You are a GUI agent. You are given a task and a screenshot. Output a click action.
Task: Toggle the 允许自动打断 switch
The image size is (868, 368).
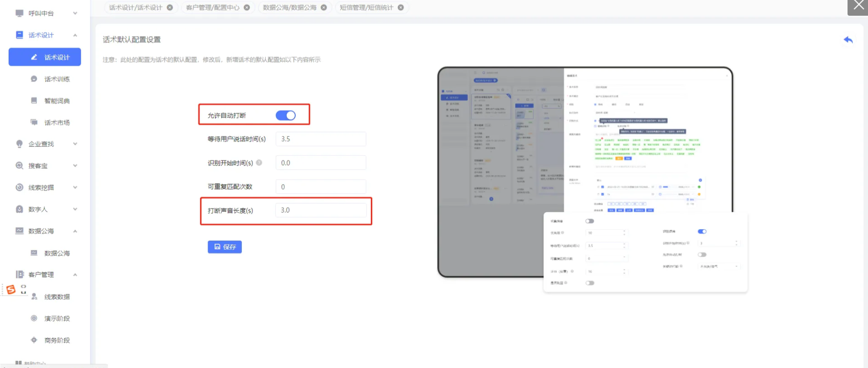click(286, 115)
